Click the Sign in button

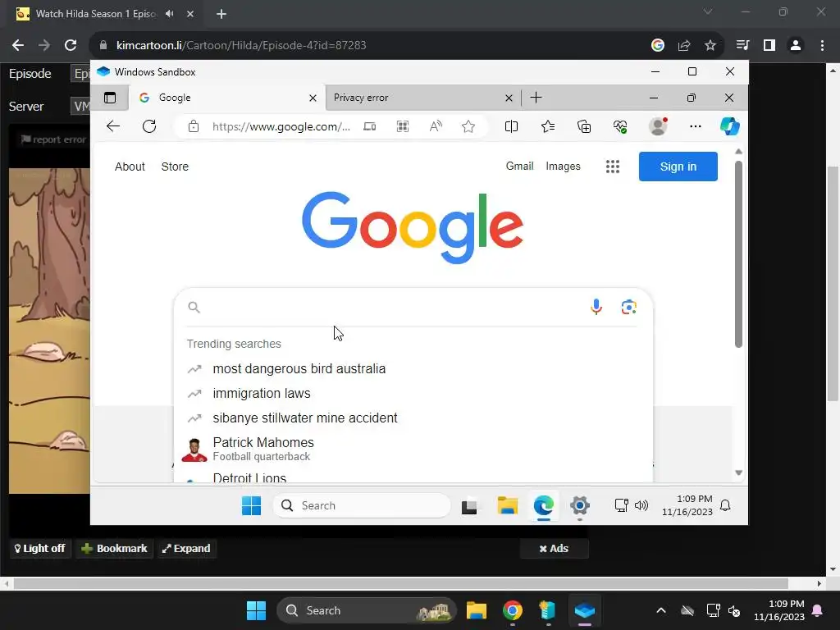click(678, 167)
